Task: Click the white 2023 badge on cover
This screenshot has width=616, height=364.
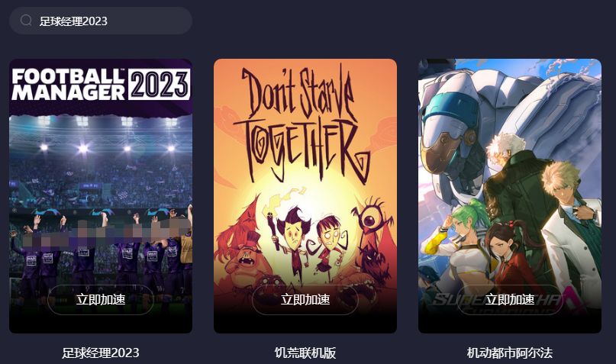Action: 159,85
